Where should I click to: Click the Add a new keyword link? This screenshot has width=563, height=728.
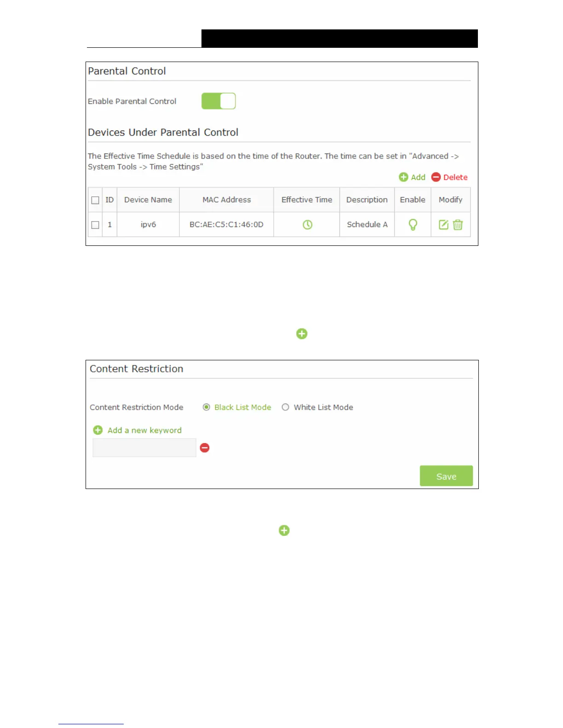pyautogui.click(x=144, y=430)
